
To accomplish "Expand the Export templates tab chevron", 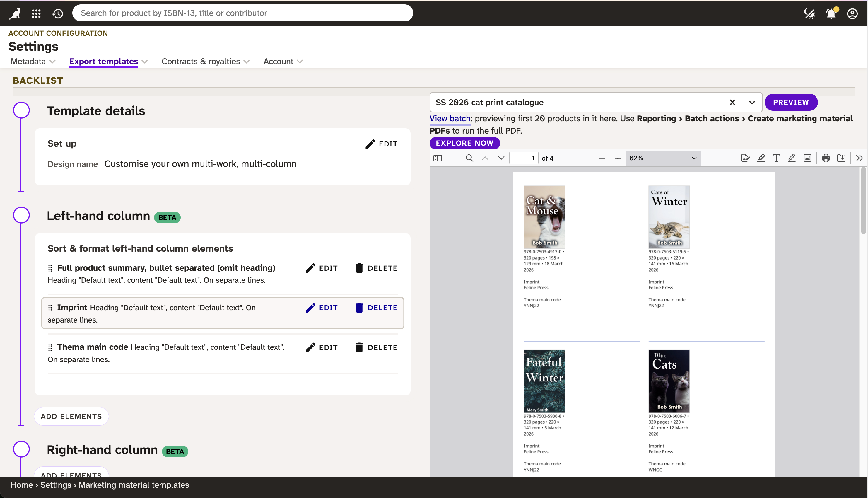I will 145,62.
